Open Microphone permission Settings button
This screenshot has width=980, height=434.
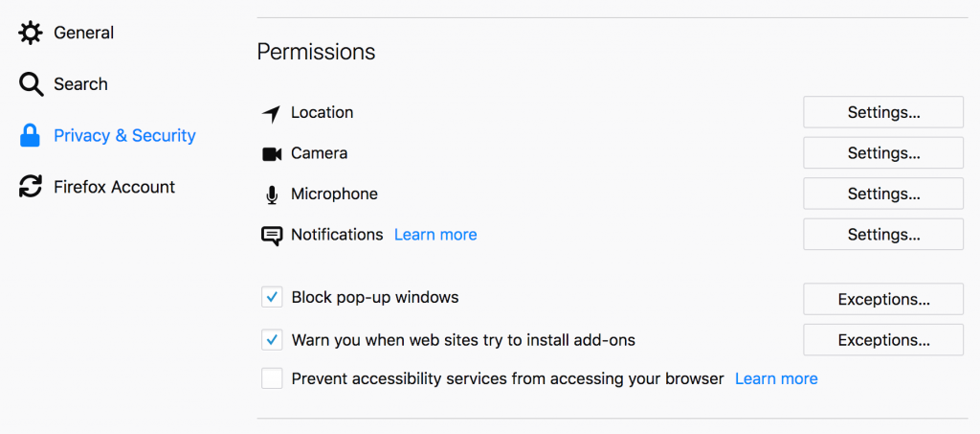click(x=882, y=194)
